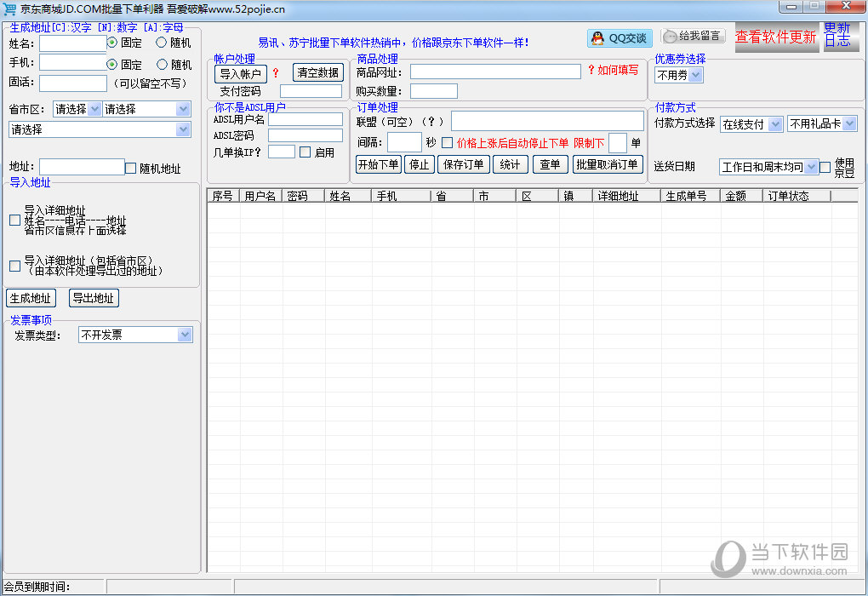Tick the 导入详细地址（包括省市区）checkbox
The height and width of the screenshot is (596, 868).
pos(15,266)
